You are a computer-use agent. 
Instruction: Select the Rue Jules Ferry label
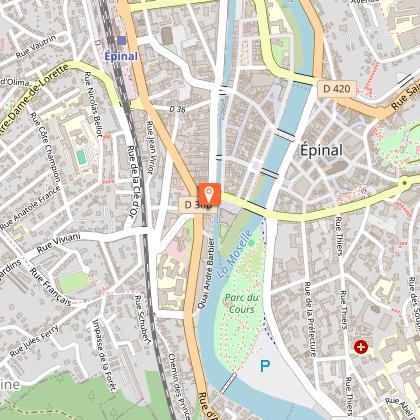click(x=35, y=340)
